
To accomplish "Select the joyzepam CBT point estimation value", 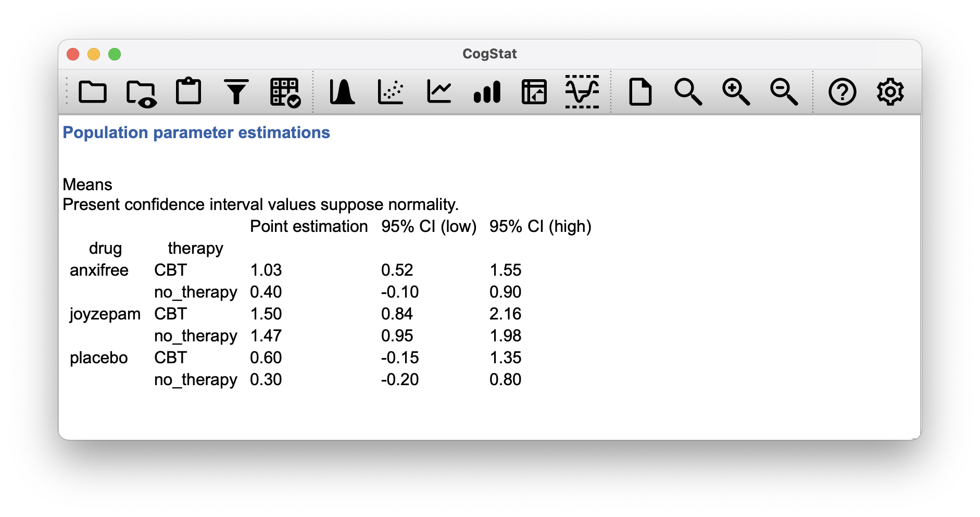I will click(x=267, y=314).
